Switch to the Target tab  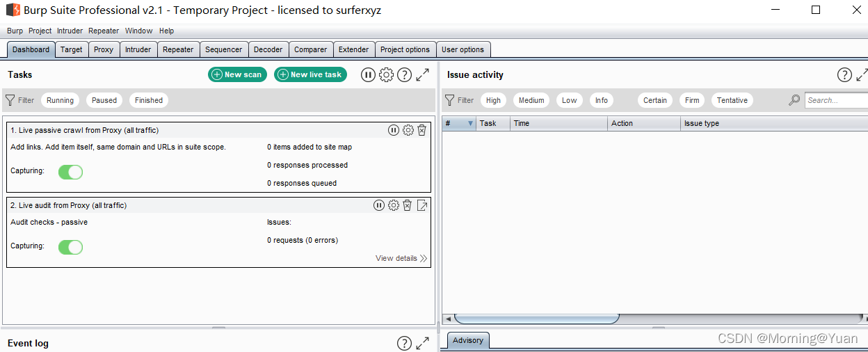[x=72, y=49]
